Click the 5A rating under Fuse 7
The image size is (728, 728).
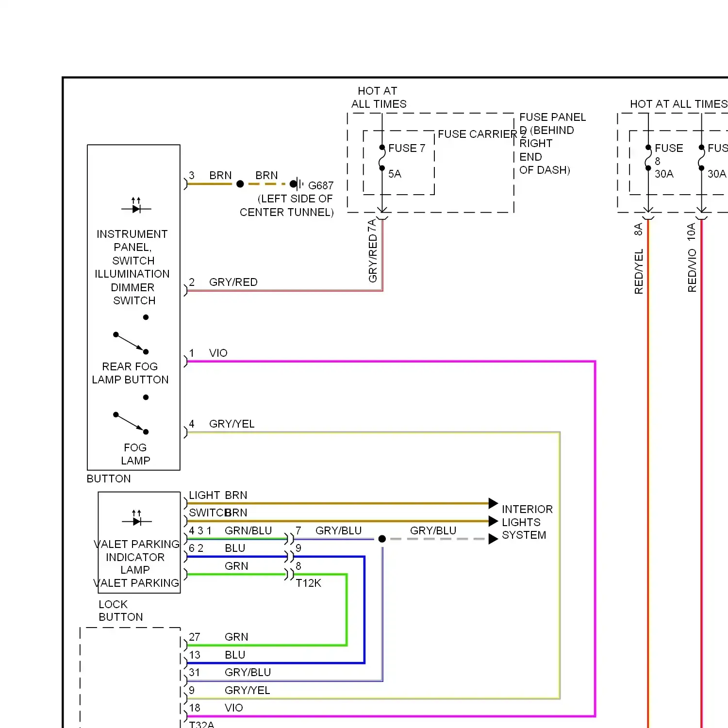pyautogui.click(x=395, y=174)
